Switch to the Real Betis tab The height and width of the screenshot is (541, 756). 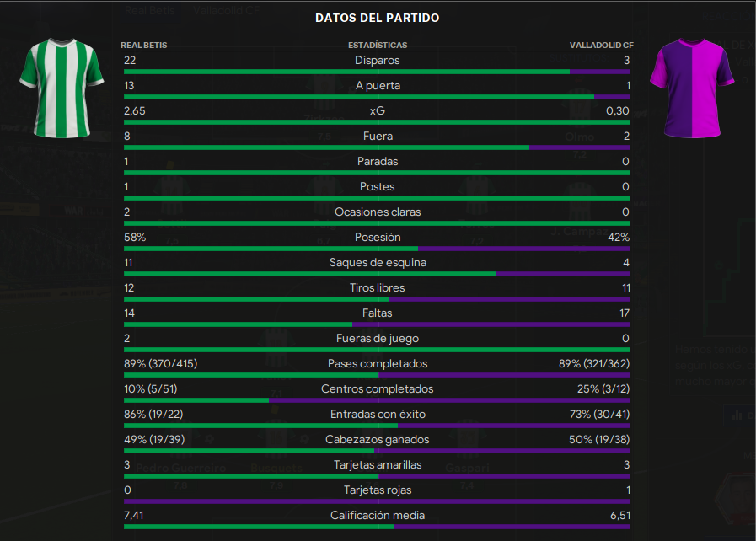coord(149,10)
